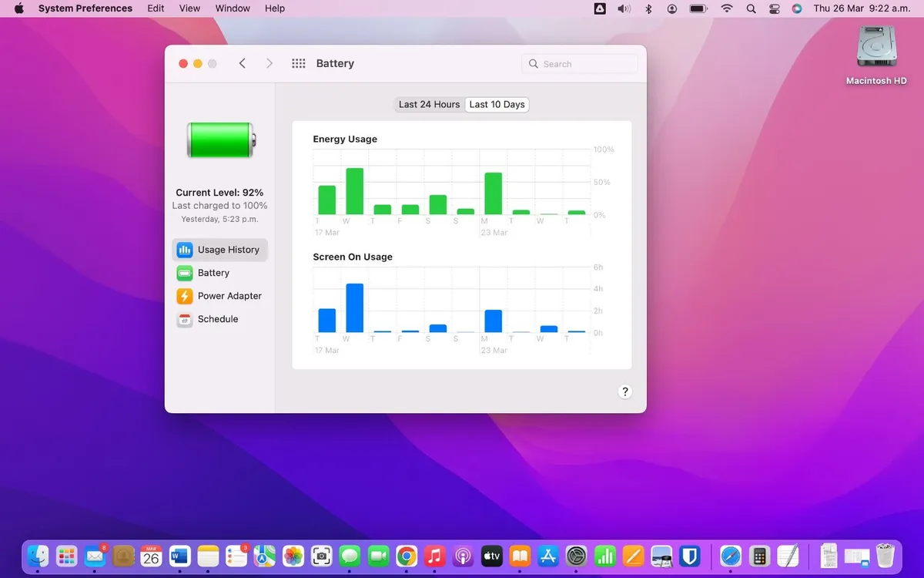Screen dimensions: 924x578
Task: Open Microsoft Word from the Dock
Action: [179, 556]
